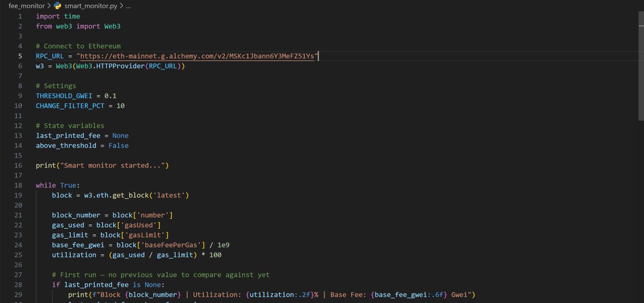This screenshot has width=644, height=303.
Task: Click the 'False' value on line 14
Action: click(x=119, y=145)
